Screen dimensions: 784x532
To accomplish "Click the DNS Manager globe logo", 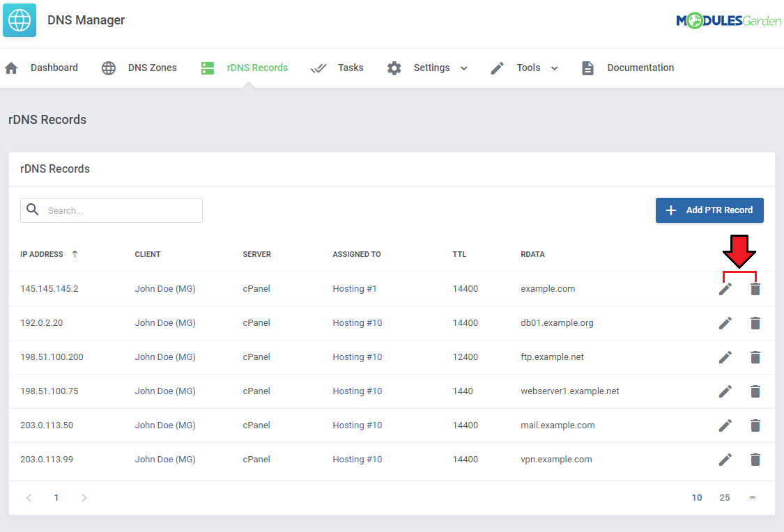I will tap(20, 20).
